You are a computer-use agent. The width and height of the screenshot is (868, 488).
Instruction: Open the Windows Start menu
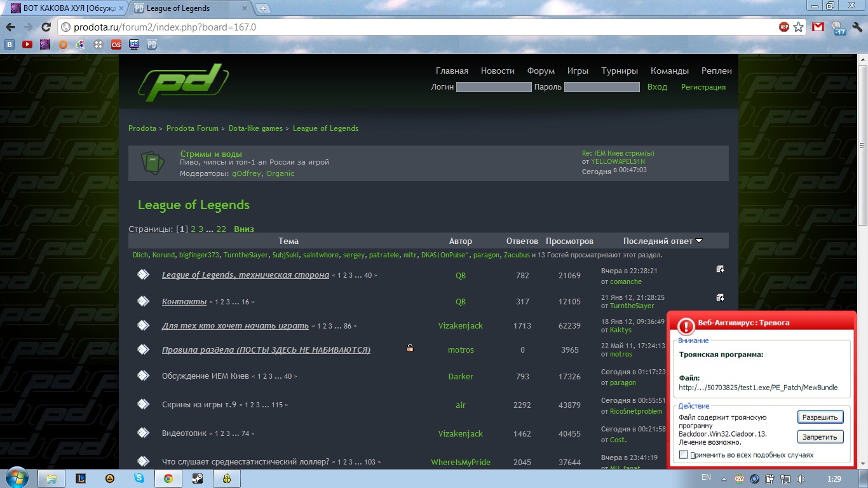16,478
